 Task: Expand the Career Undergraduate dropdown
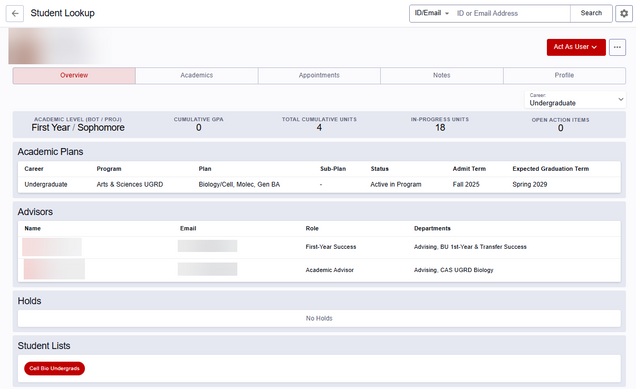pos(575,99)
